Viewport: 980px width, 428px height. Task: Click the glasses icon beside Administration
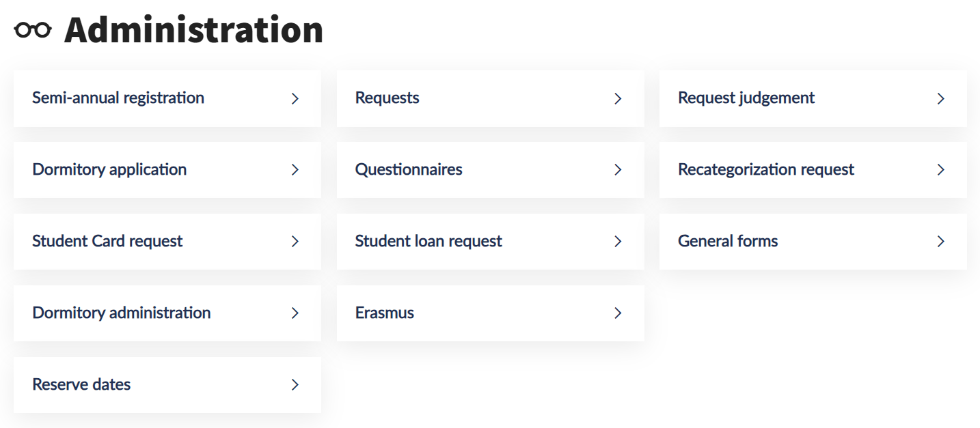tap(33, 30)
